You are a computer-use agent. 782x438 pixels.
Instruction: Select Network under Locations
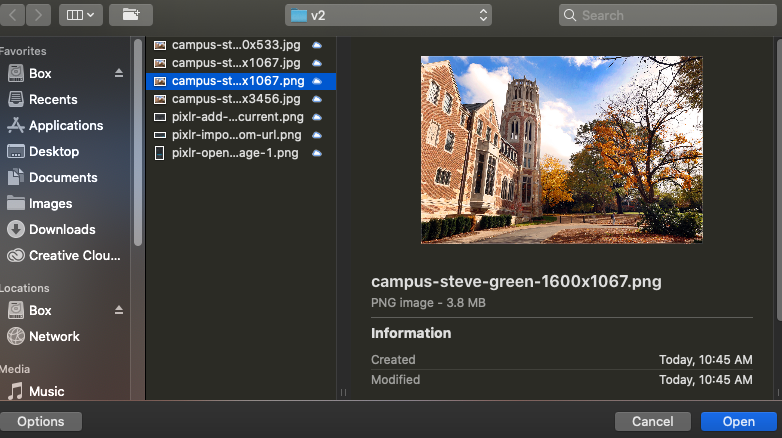(x=54, y=337)
